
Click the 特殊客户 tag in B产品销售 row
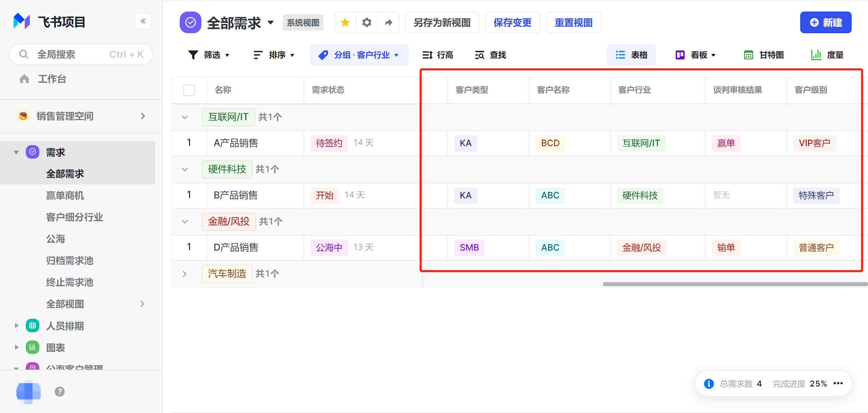[x=816, y=195]
